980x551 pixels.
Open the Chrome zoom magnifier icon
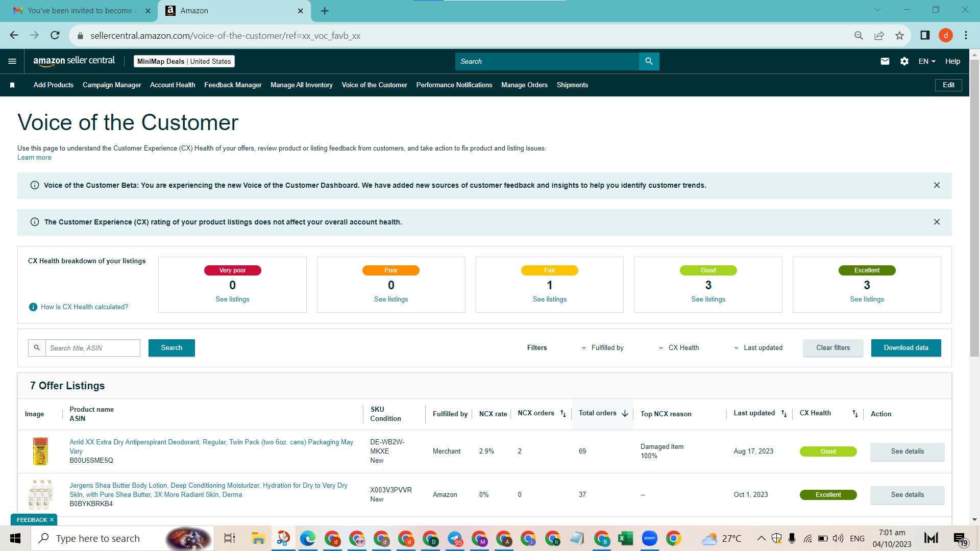859,35
